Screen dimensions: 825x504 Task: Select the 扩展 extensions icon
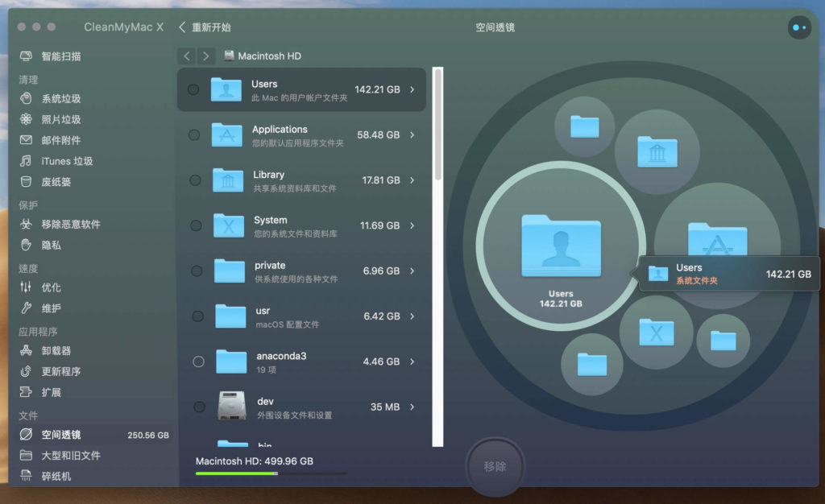pos(26,392)
